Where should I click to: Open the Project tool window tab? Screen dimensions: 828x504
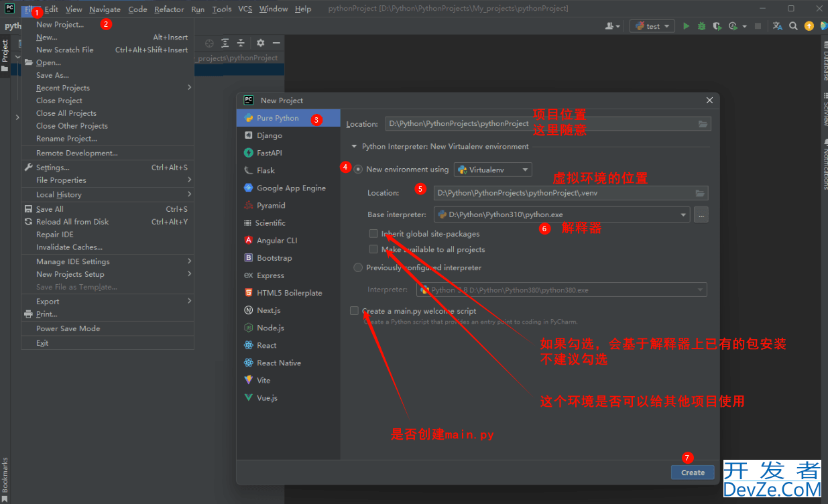5,56
